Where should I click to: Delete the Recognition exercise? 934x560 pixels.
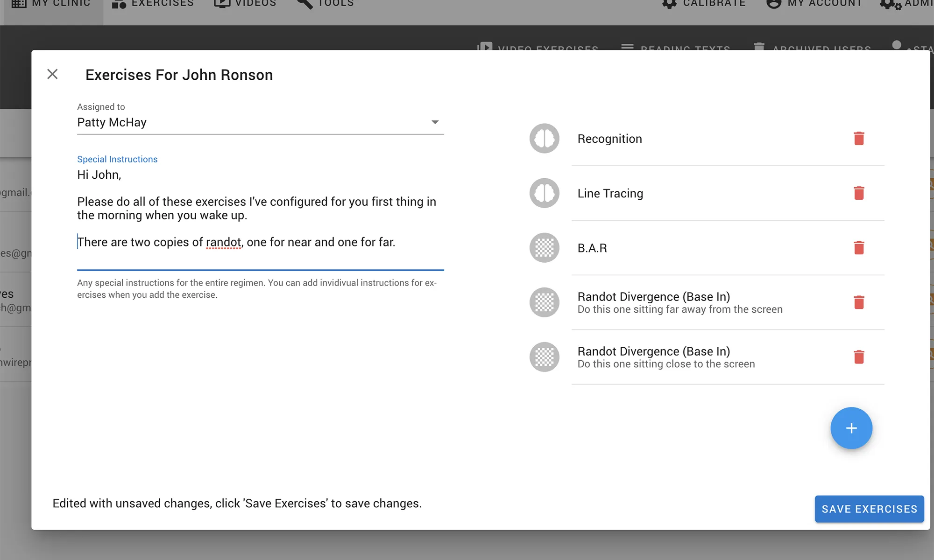858,139
